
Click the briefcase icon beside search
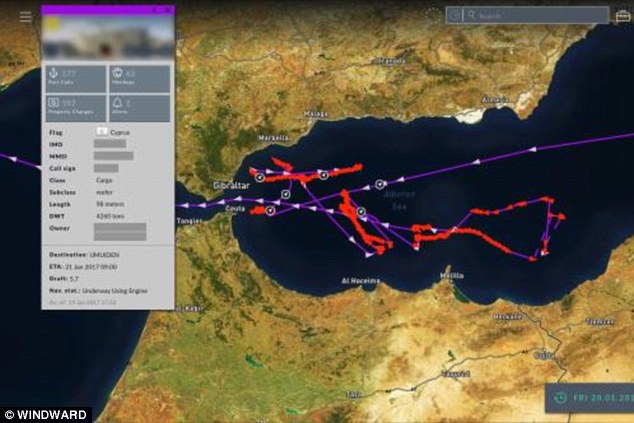[622, 16]
